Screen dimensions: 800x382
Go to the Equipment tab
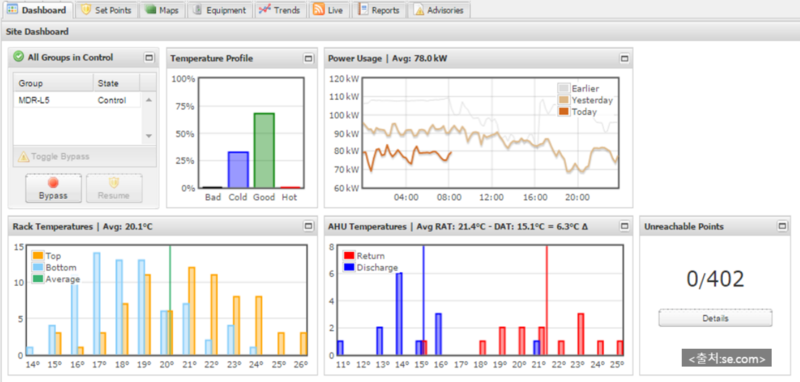point(220,10)
